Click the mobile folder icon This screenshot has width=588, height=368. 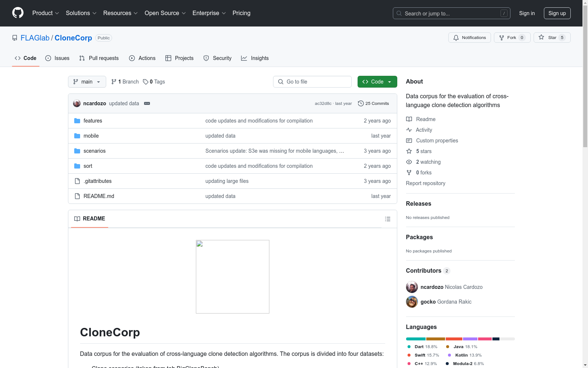click(x=77, y=136)
